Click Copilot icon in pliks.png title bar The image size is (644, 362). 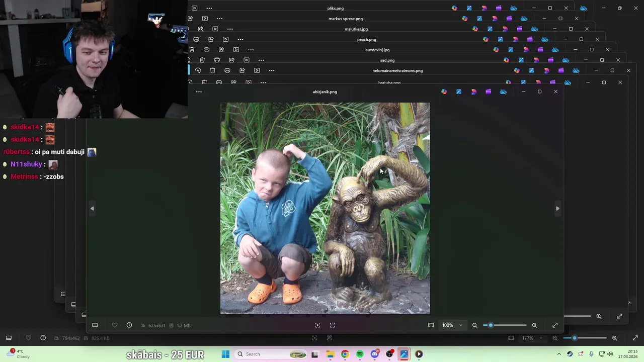pyautogui.click(x=454, y=8)
